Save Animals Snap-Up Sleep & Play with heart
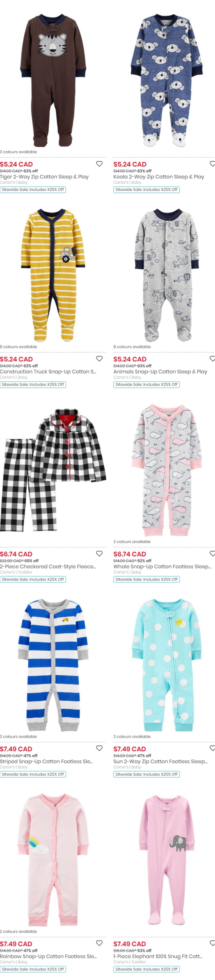 coord(212,358)
